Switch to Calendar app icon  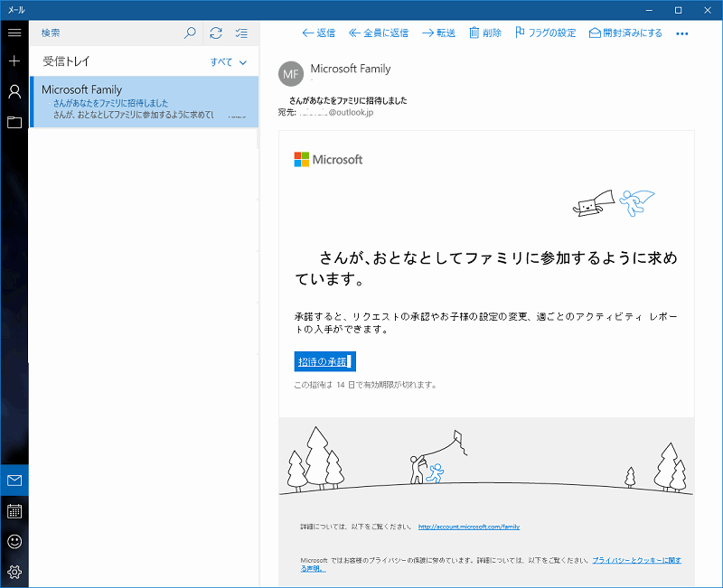tap(14, 511)
